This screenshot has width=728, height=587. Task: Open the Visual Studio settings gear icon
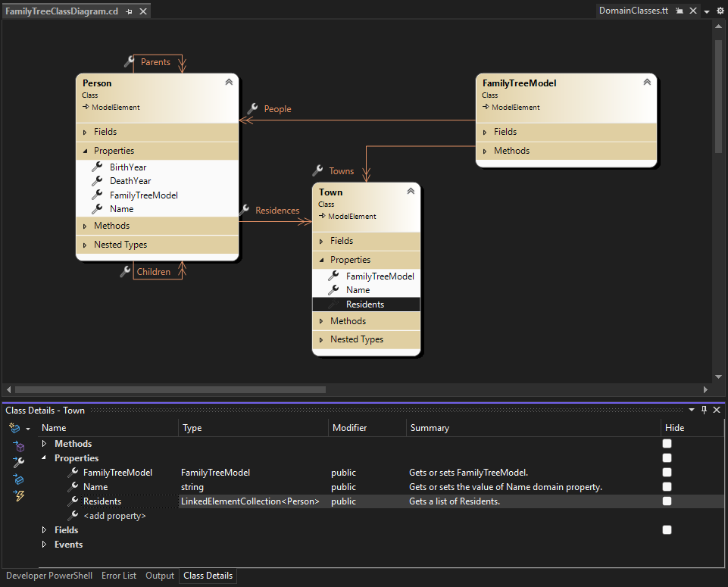(720, 11)
